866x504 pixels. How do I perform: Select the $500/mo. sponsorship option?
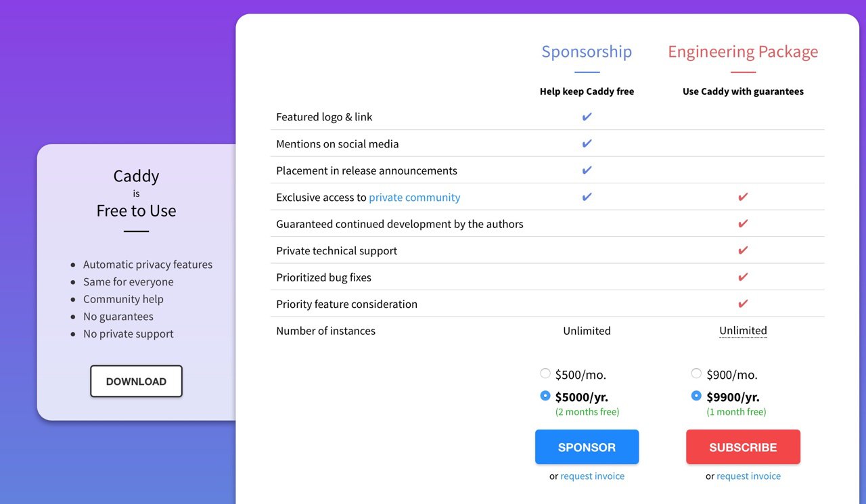coord(545,373)
